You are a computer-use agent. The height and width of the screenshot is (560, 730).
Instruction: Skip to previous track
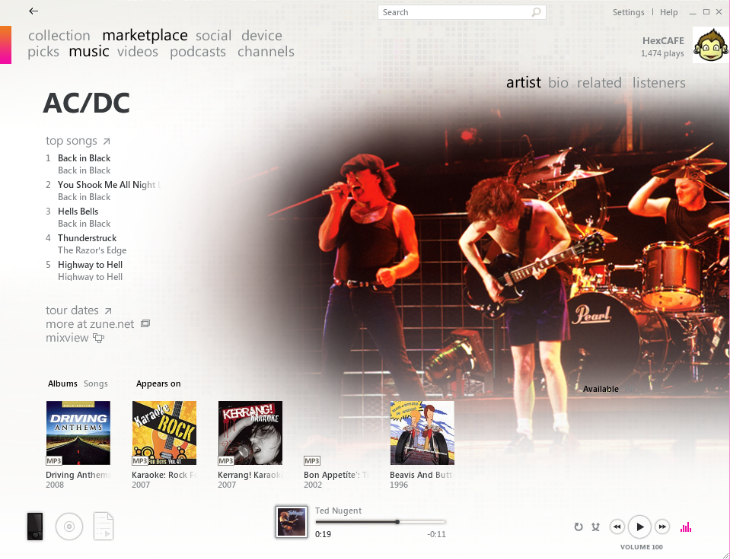617,527
